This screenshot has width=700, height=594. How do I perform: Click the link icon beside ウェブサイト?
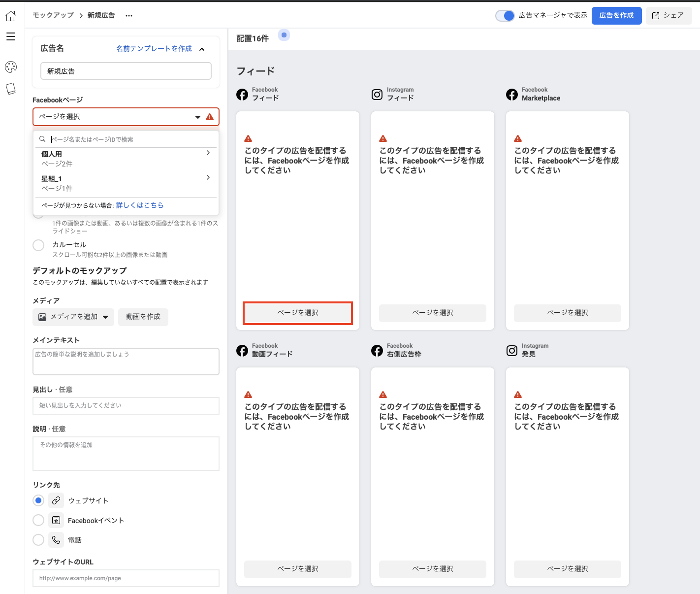56,500
